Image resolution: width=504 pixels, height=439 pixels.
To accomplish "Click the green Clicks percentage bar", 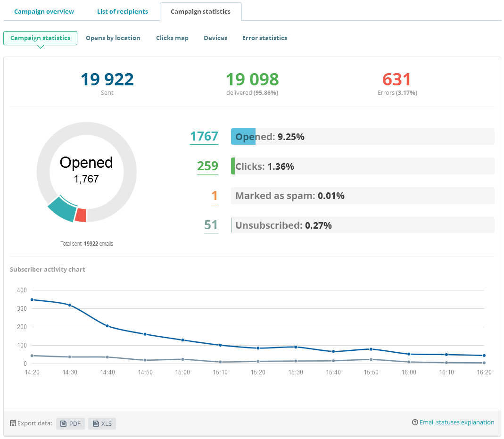I will (232, 166).
